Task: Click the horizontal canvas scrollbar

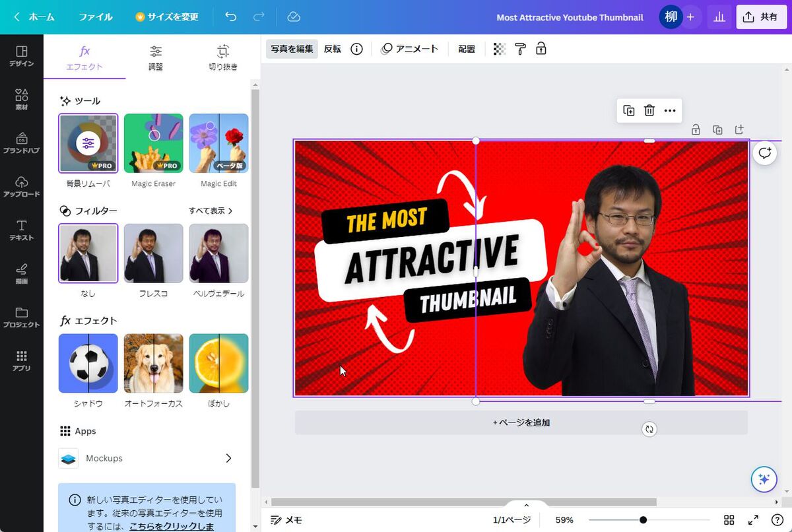Action: (x=464, y=502)
